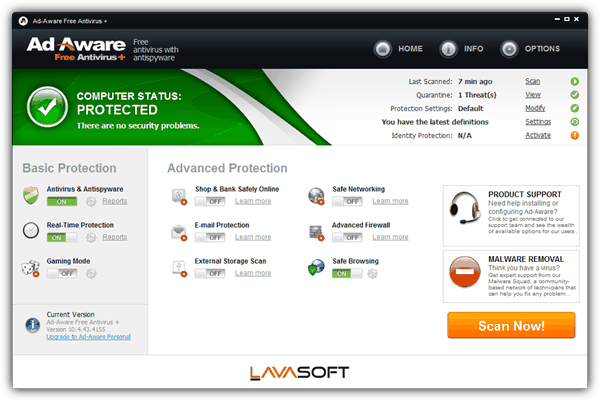The image size is (600, 400).
Task: Click the orange alert icon beside Activate
Action: (574, 135)
